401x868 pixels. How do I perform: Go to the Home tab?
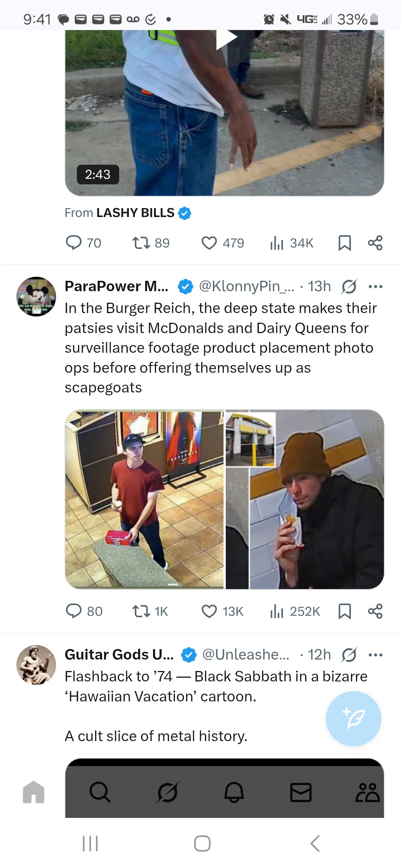[x=33, y=792]
